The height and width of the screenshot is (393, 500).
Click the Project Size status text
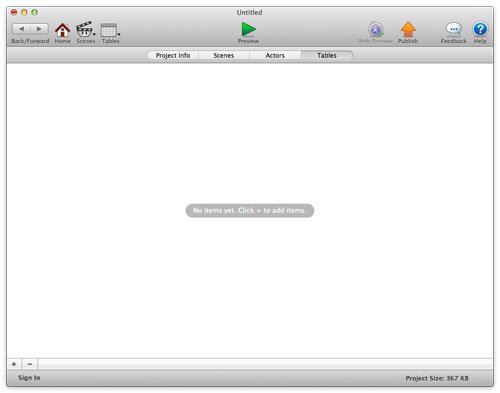[x=437, y=378]
